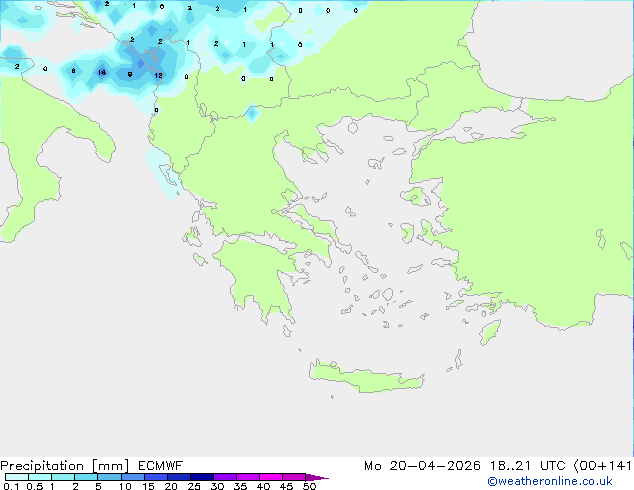Click the '18' precipitation value on map
This screenshot has width=634, height=490.
[102, 72]
